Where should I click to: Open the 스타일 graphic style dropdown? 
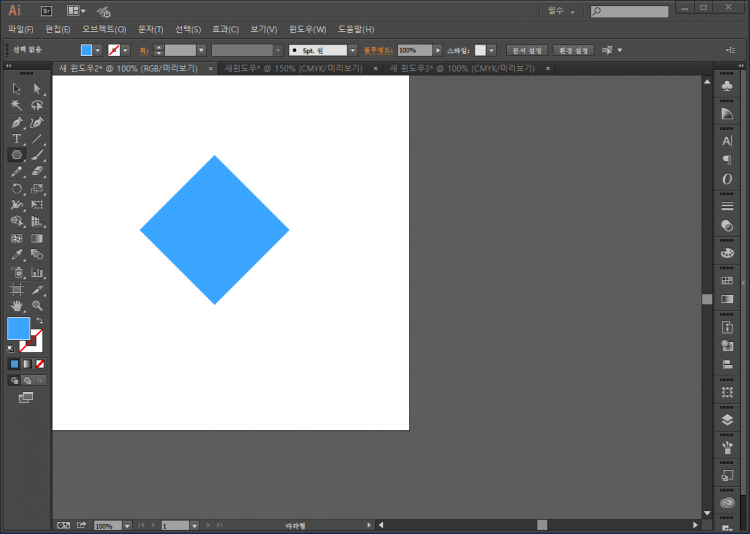click(x=493, y=50)
